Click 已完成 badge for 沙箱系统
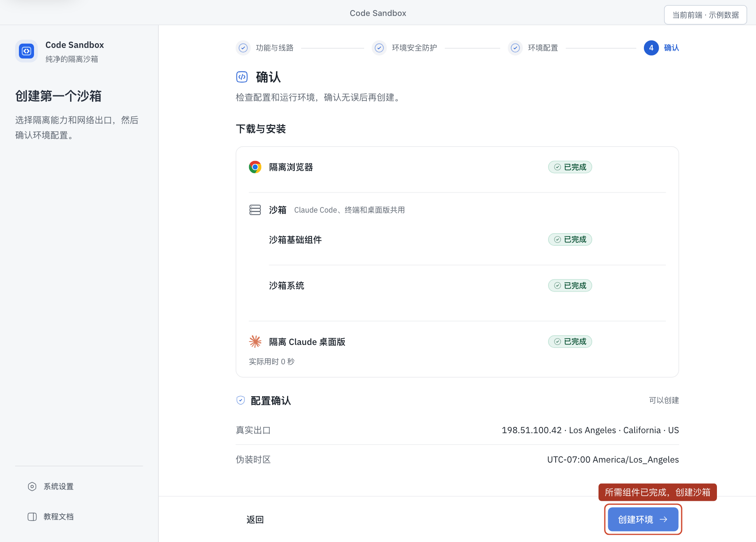 (x=570, y=286)
